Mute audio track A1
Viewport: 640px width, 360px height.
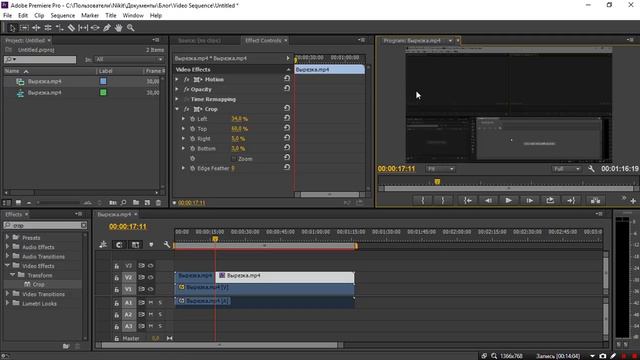151,302
